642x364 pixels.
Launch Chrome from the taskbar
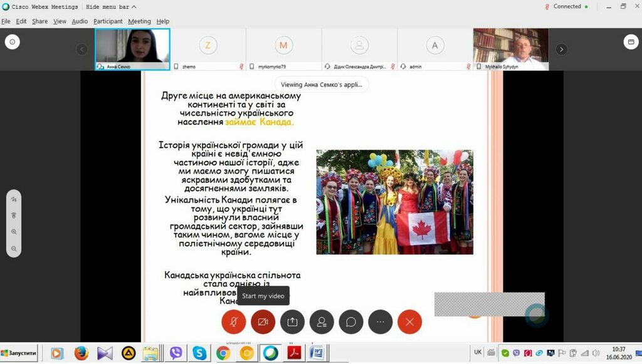pos(223,353)
